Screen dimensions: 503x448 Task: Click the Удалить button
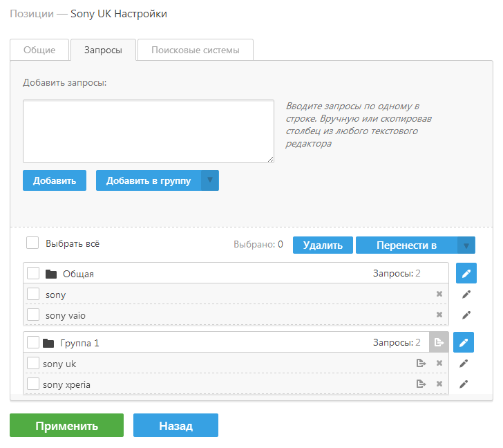(x=323, y=245)
